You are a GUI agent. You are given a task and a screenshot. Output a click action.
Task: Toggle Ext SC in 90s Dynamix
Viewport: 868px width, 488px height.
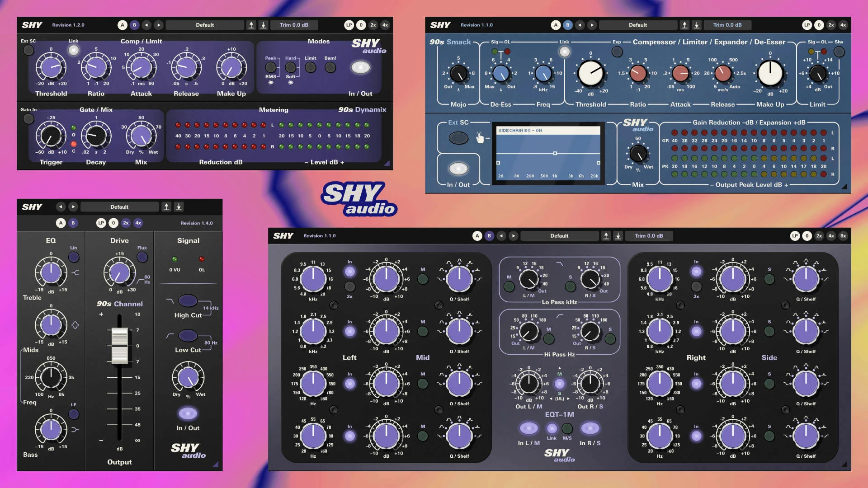(x=28, y=50)
